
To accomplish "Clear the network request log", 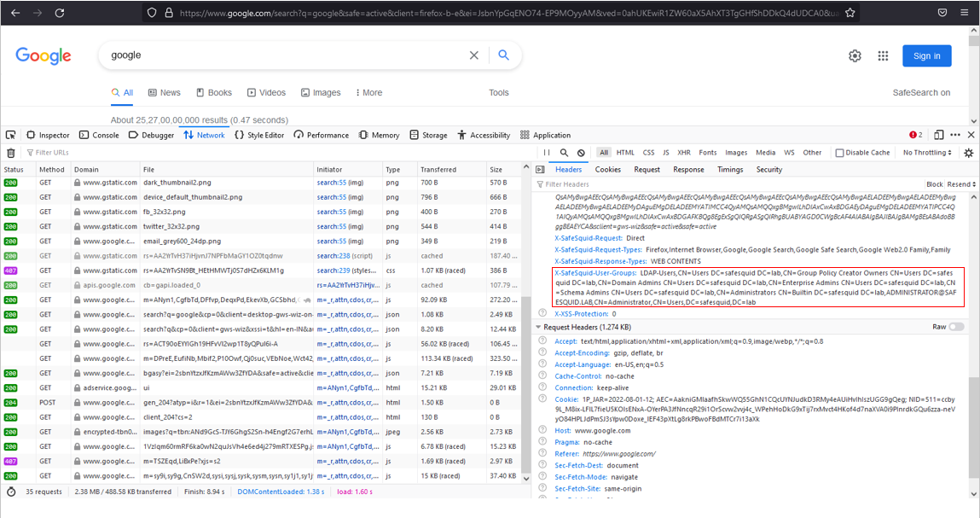I will pos(10,153).
